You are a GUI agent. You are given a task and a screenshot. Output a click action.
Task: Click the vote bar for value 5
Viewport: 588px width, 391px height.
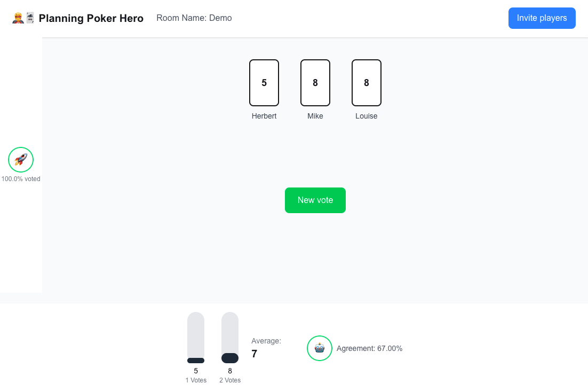pyautogui.click(x=195, y=337)
